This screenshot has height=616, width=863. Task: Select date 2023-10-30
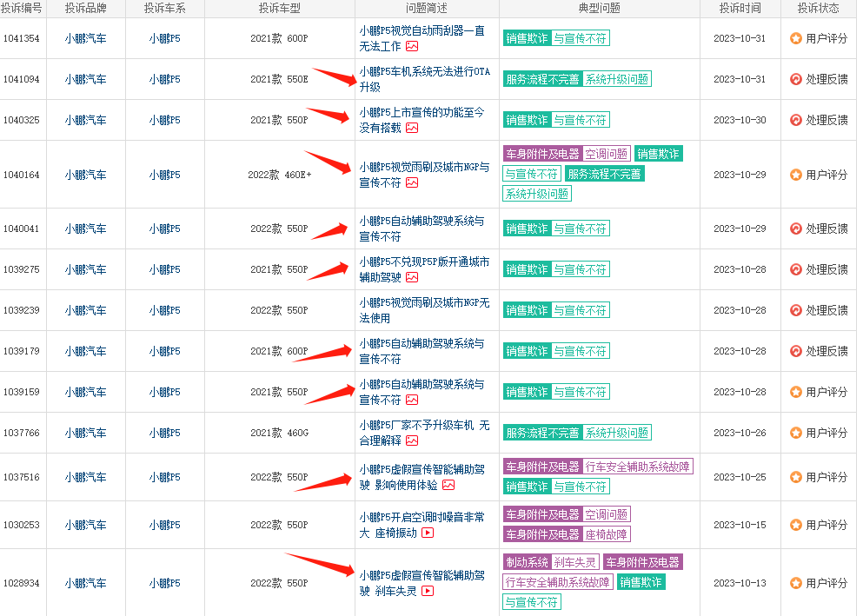pos(740,120)
